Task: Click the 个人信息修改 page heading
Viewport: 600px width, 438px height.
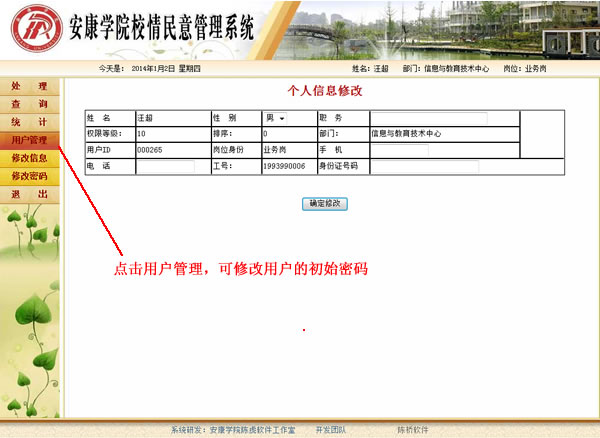Action: [324, 90]
